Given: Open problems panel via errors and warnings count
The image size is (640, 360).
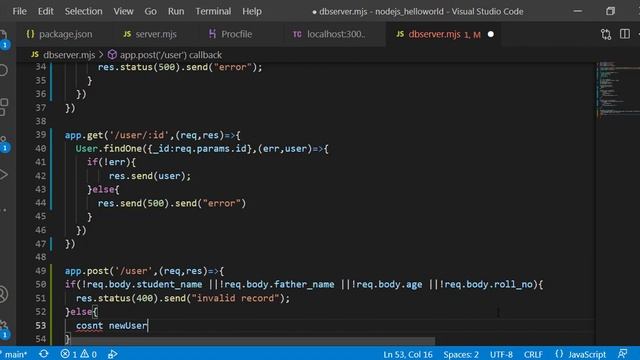Looking at the screenshot, I should [x=78, y=354].
